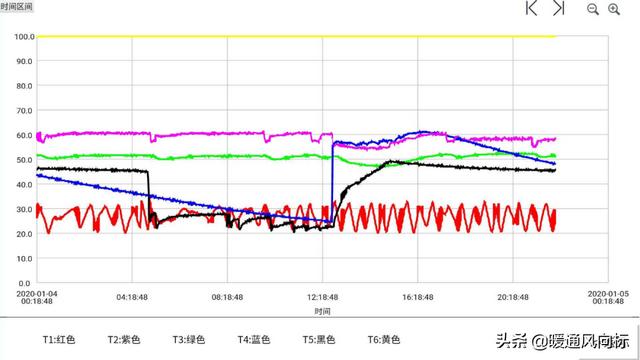The image size is (640, 360).
Task: Click the zoom in magnifier icon
Action: [614, 9]
